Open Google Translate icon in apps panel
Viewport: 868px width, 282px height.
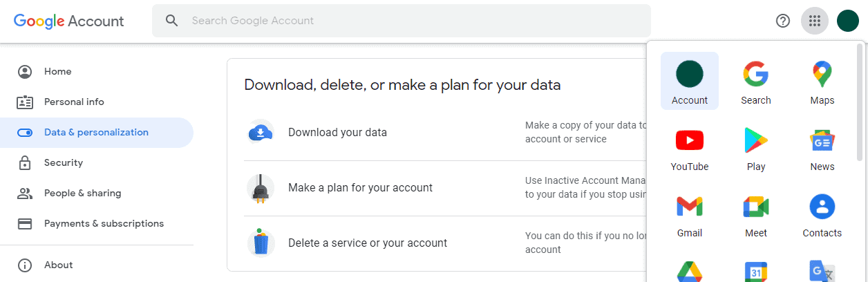pyautogui.click(x=822, y=270)
